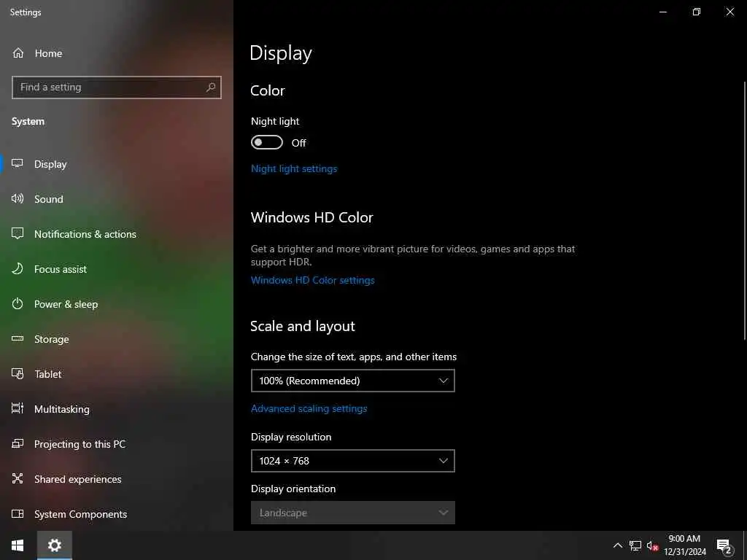This screenshot has width=747, height=560.
Task: Open Advanced scaling settings link
Action: coord(309,408)
